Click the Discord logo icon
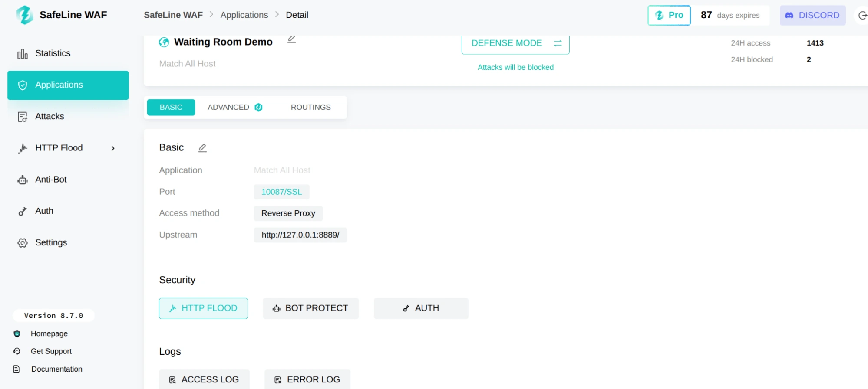This screenshot has height=389, width=868. point(789,15)
